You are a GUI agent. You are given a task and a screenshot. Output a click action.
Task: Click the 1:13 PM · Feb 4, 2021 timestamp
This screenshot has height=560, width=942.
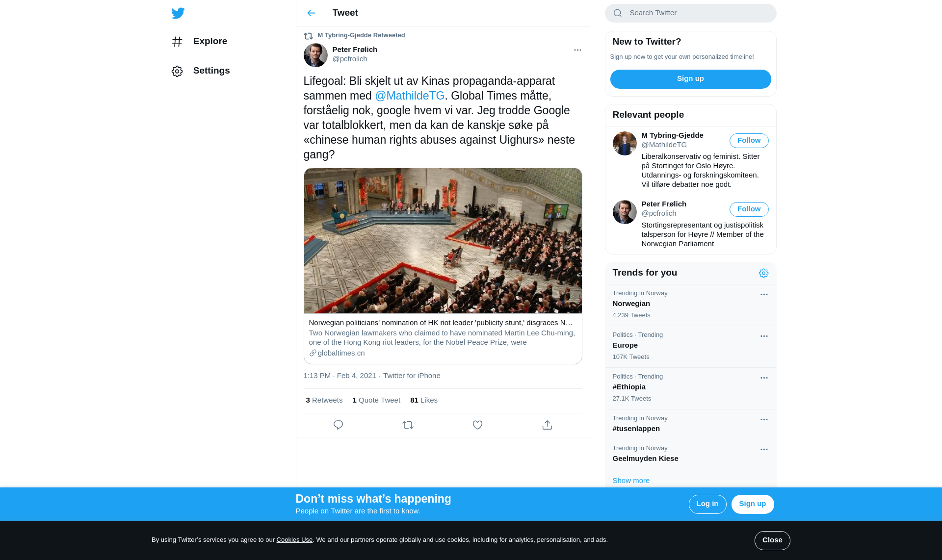340,376
